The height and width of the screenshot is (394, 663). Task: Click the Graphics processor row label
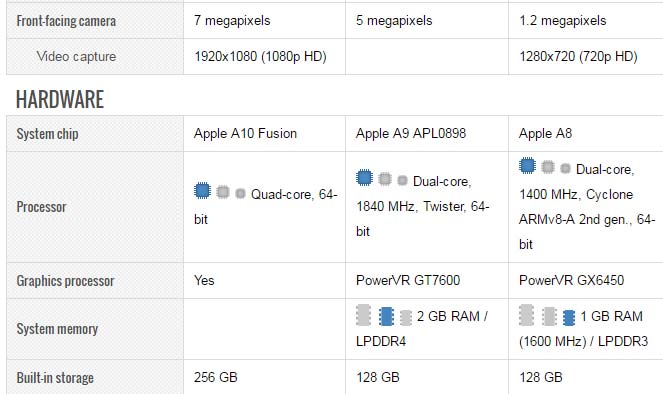[x=66, y=281]
